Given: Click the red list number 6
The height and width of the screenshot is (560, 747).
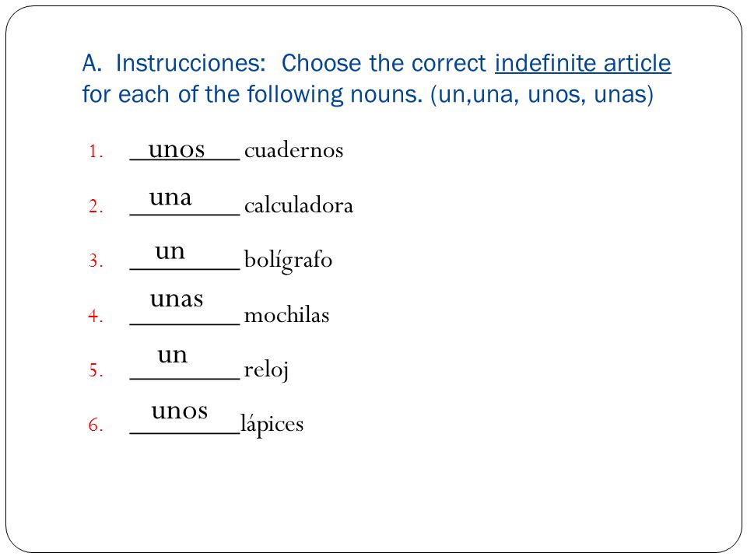Looking at the screenshot, I should [x=96, y=425].
